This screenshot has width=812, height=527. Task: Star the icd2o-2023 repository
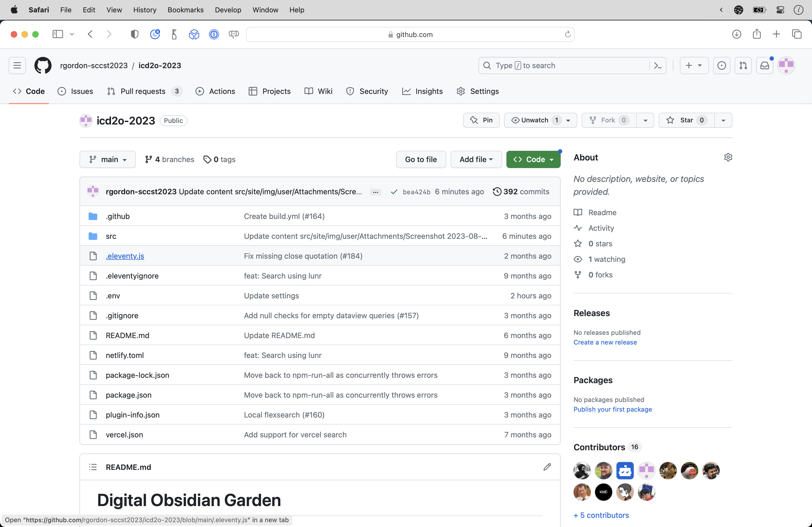pos(686,120)
